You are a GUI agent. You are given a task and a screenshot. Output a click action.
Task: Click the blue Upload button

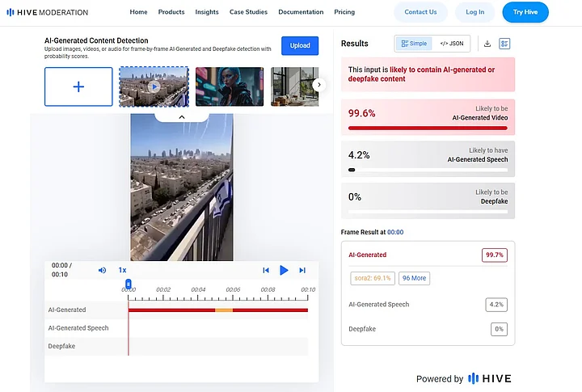[x=300, y=45]
